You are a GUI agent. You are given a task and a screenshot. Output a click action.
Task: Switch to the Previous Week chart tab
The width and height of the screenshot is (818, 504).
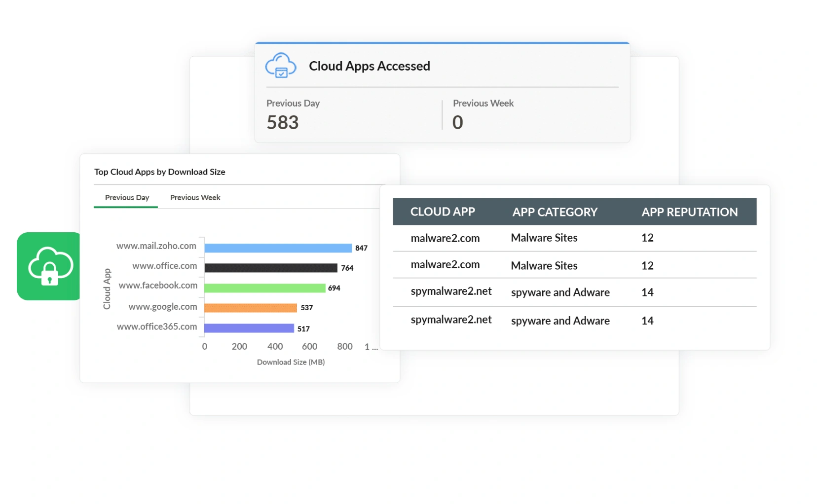(x=195, y=198)
